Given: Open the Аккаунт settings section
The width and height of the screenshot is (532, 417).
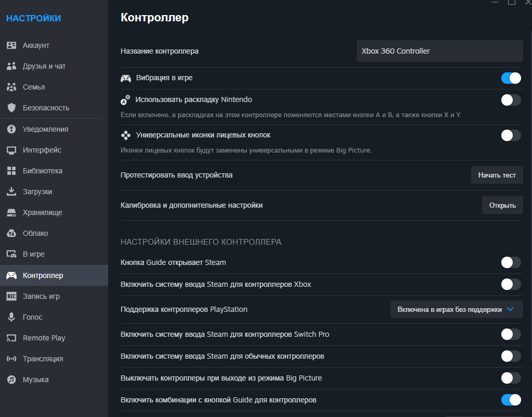Looking at the screenshot, I should (36, 45).
